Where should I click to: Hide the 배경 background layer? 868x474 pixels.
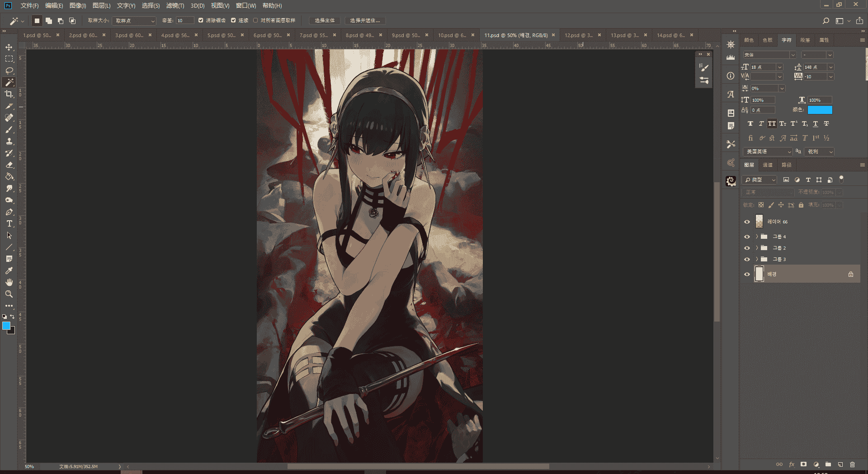tap(747, 274)
